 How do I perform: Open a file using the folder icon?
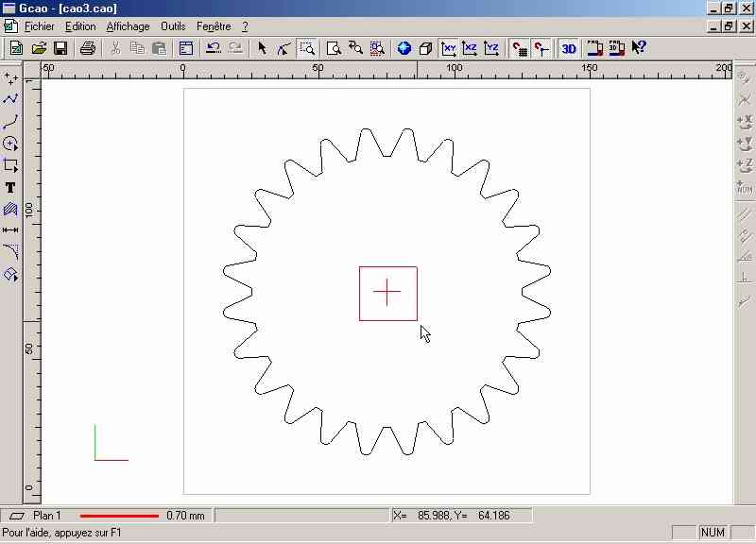(39, 48)
